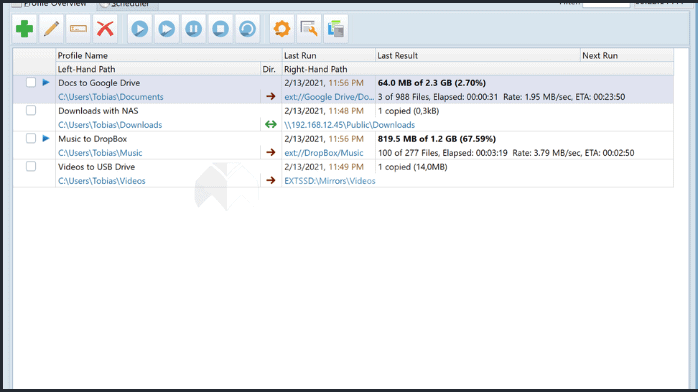Screen dimensions: 698x392
Task: Open C:\Users\Tobias\Documents path link
Action: tap(111, 97)
